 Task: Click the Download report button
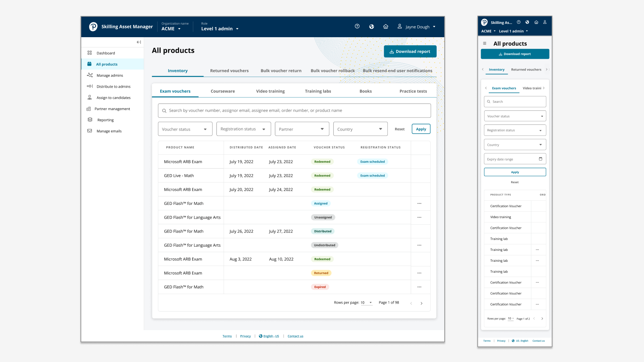[410, 51]
